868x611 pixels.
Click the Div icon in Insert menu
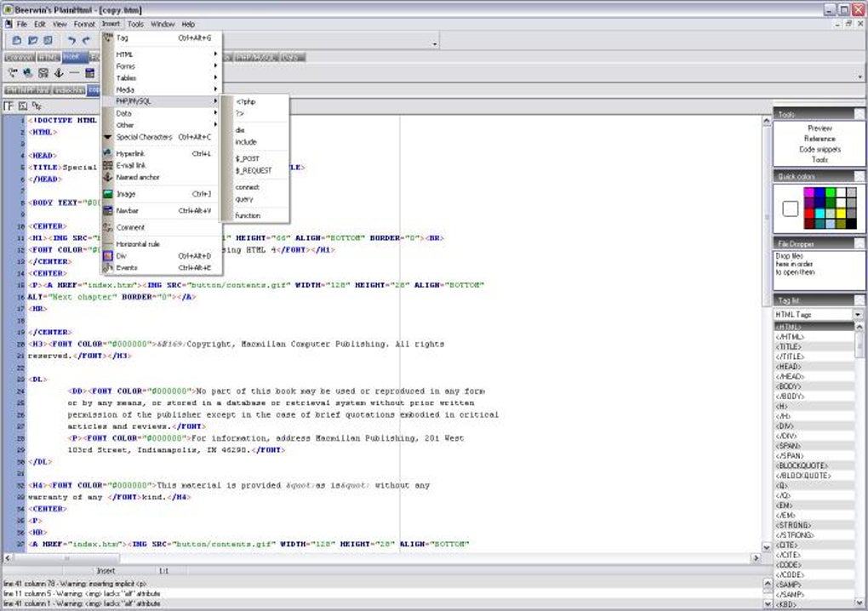(x=108, y=256)
